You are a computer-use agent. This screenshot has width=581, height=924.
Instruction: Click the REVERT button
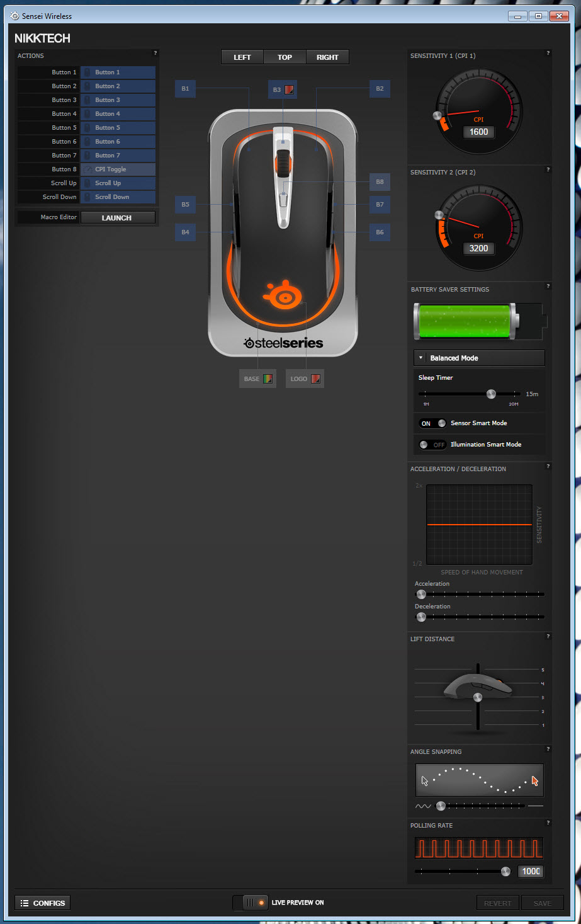tap(497, 903)
